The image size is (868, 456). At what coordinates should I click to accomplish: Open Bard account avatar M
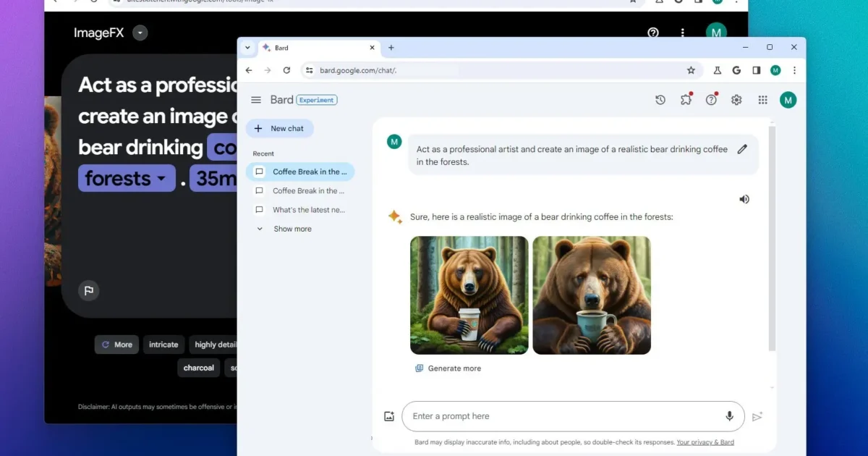click(788, 100)
